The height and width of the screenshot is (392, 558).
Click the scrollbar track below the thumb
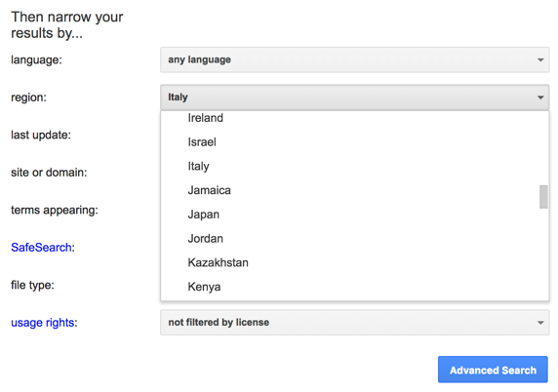[x=543, y=255]
